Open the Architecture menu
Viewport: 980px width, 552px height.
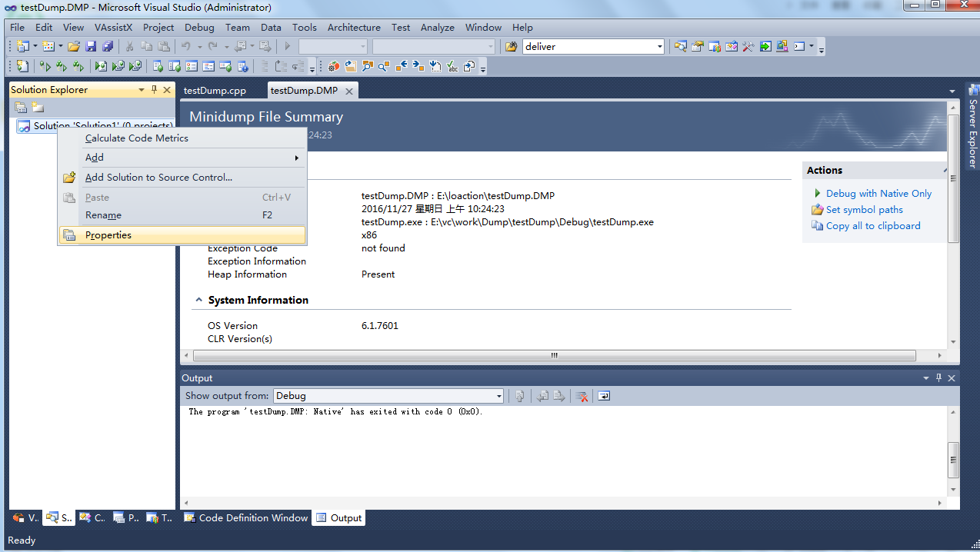(x=354, y=27)
